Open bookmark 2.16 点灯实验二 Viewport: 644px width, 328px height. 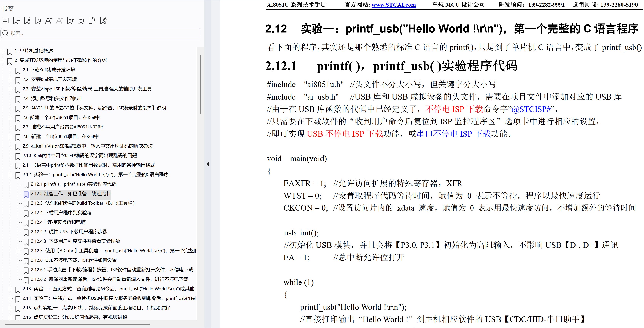(75, 317)
